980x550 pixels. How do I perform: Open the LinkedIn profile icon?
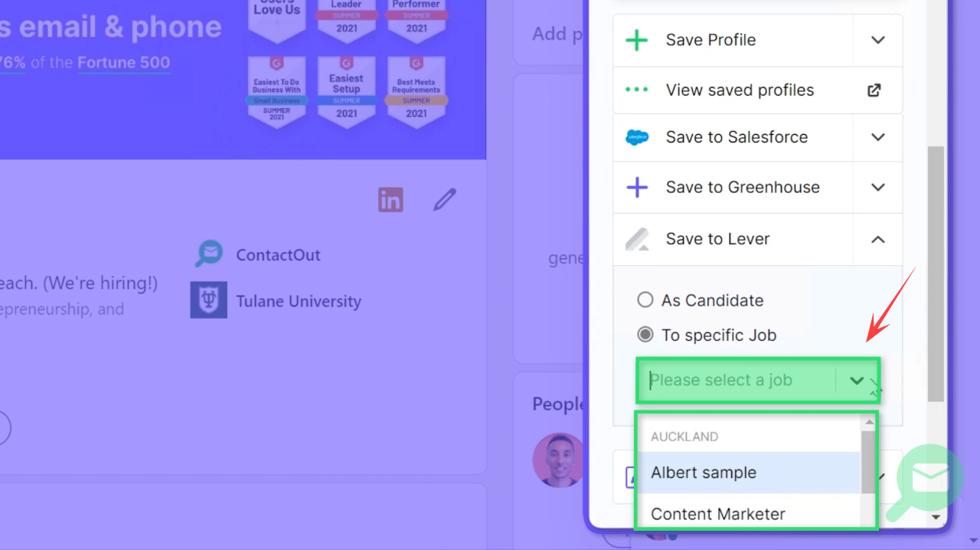[x=390, y=200]
